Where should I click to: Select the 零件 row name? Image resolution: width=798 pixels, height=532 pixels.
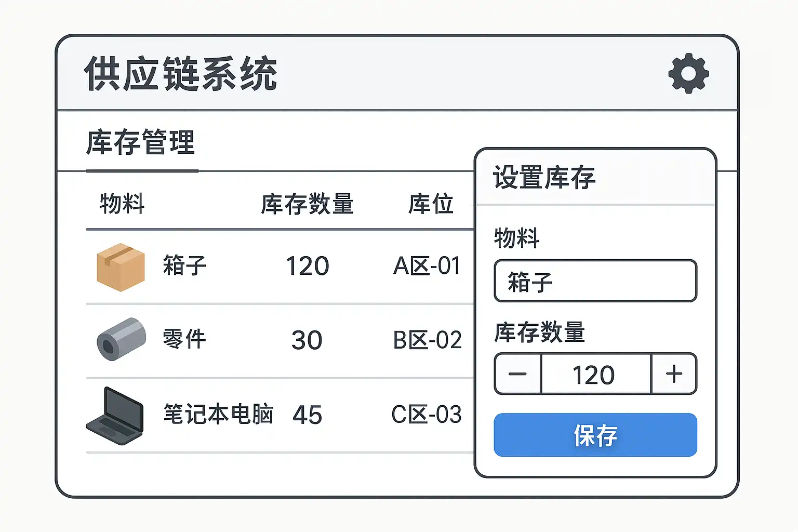[184, 340]
